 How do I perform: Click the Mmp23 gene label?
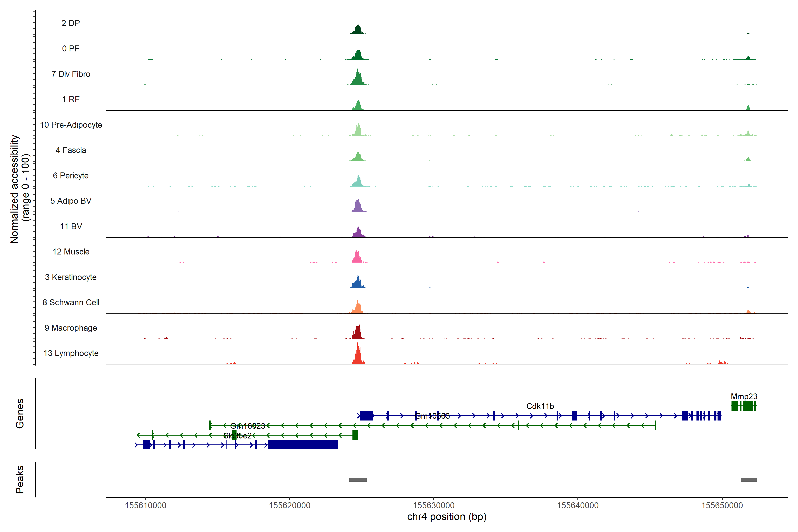coord(744,396)
